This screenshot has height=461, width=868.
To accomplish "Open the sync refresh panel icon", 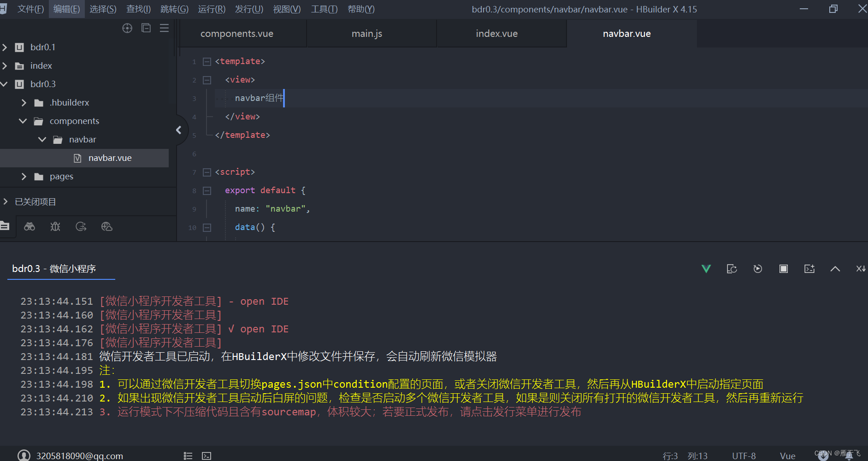I will pyautogui.click(x=81, y=226).
